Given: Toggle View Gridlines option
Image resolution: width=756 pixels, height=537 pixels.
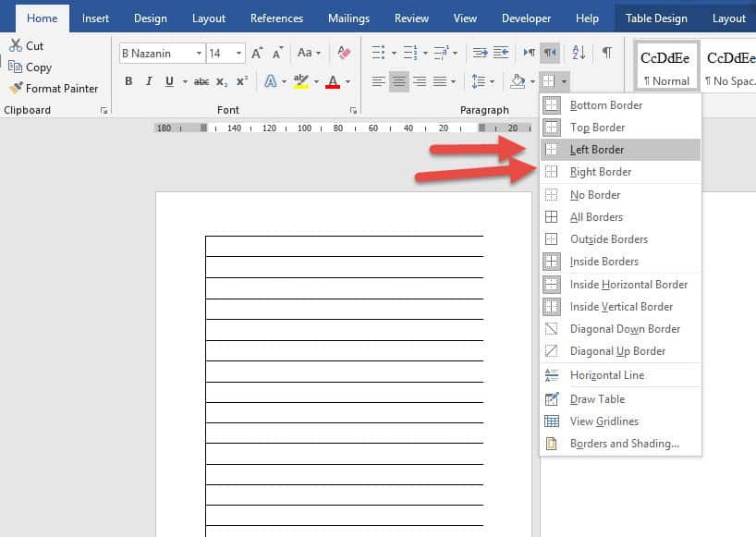Looking at the screenshot, I should 604,421.
